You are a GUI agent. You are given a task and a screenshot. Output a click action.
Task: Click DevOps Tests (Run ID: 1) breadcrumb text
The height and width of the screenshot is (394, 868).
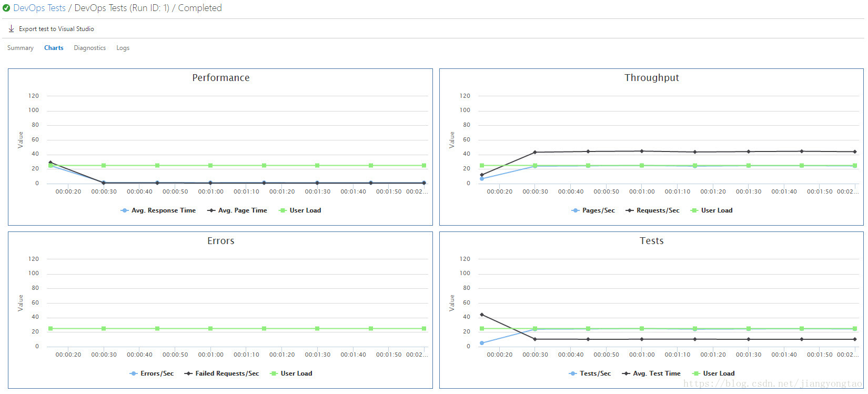tap(122, 8)
